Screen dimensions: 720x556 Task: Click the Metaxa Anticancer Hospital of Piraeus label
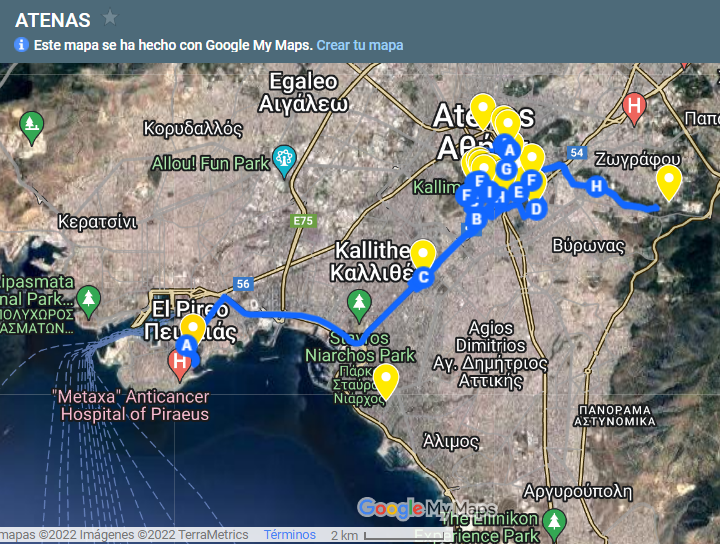click(131, 405)
